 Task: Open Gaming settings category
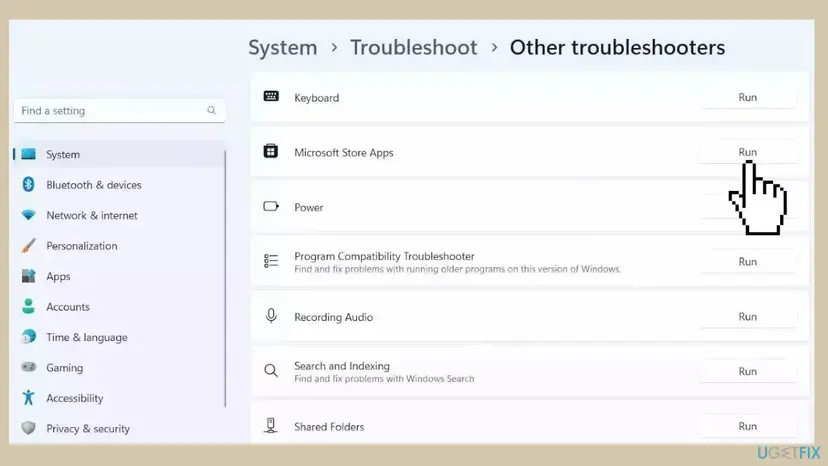[x=119, y=367]
